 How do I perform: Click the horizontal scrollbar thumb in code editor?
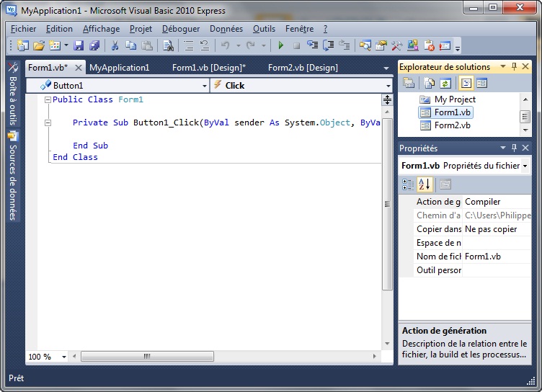(147, 356)
